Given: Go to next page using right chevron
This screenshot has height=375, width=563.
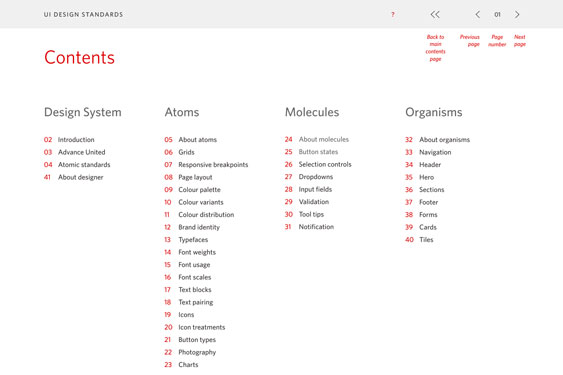Looking at the screenshot, I should click(517, 14).
